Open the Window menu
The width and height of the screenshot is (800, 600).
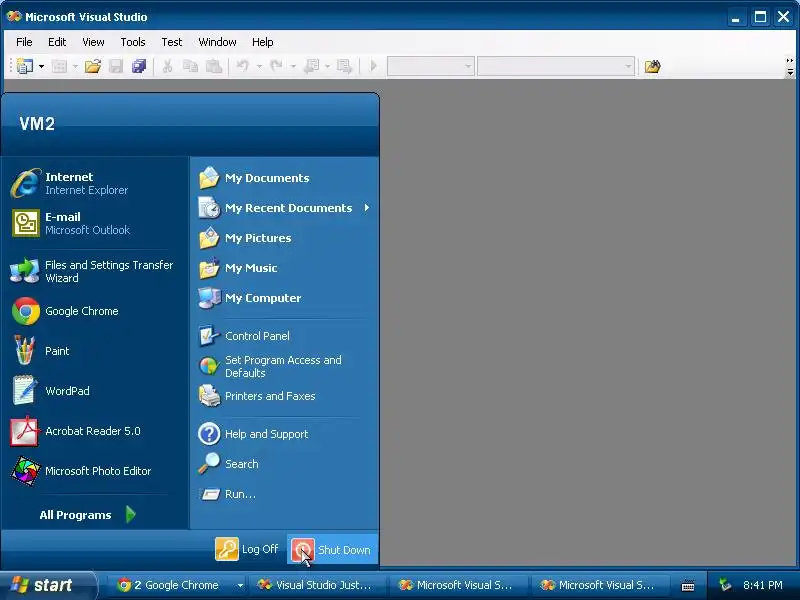click(x=217, y=42)
